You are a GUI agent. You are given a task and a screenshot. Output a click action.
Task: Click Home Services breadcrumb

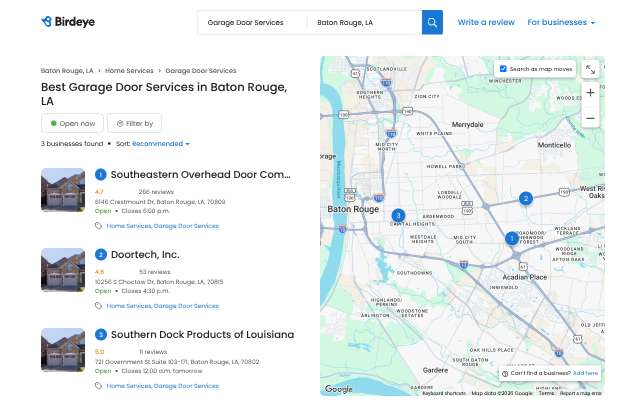tap(129, 71)
